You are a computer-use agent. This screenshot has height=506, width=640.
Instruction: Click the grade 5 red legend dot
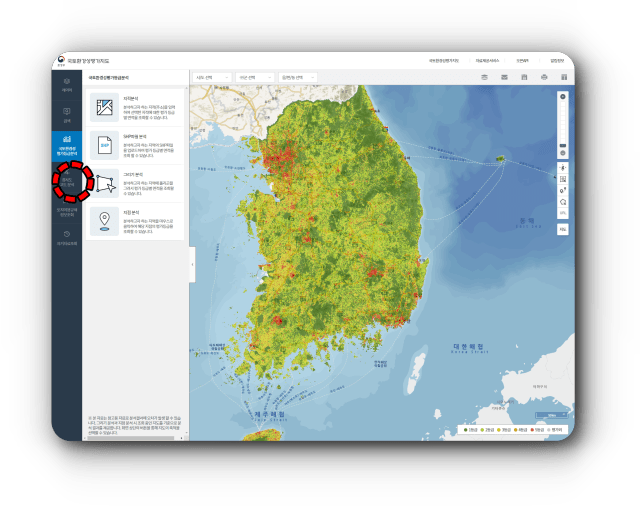point(532,430)
